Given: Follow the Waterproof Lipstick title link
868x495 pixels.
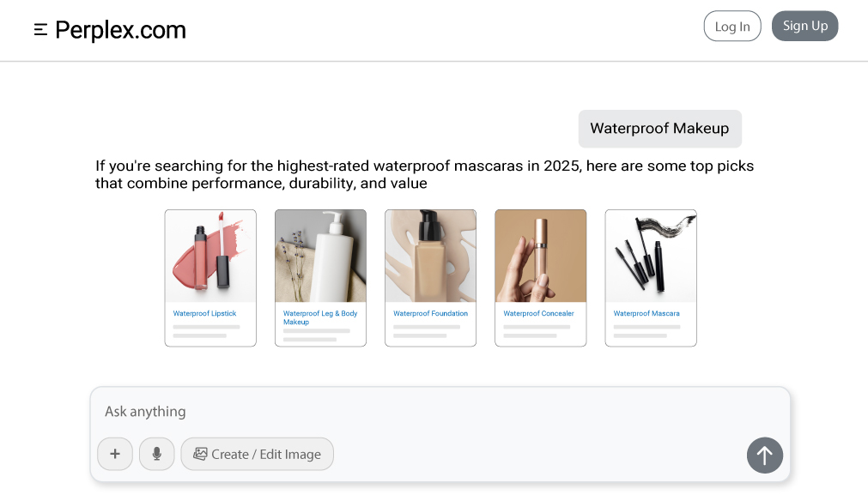Looking at the screenshot, I should (204, 314).
